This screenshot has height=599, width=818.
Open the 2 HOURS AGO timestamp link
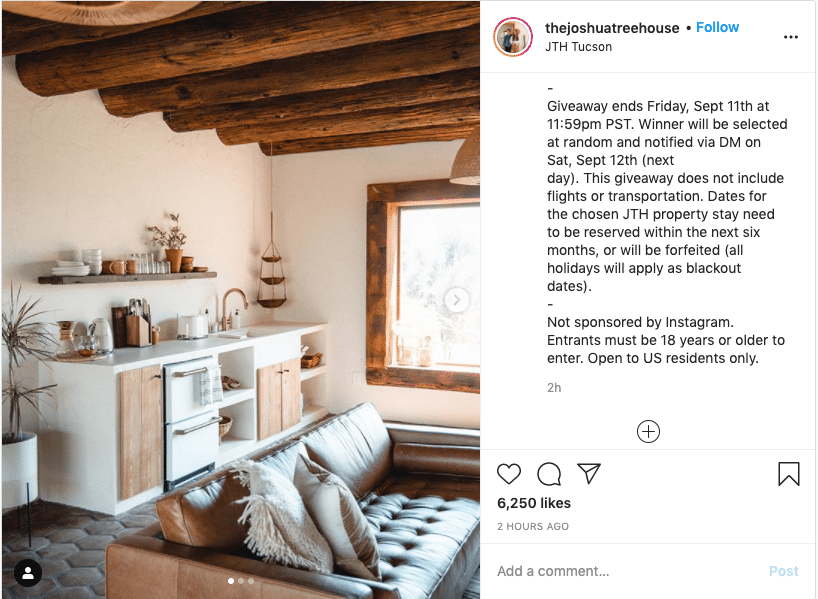533,526
